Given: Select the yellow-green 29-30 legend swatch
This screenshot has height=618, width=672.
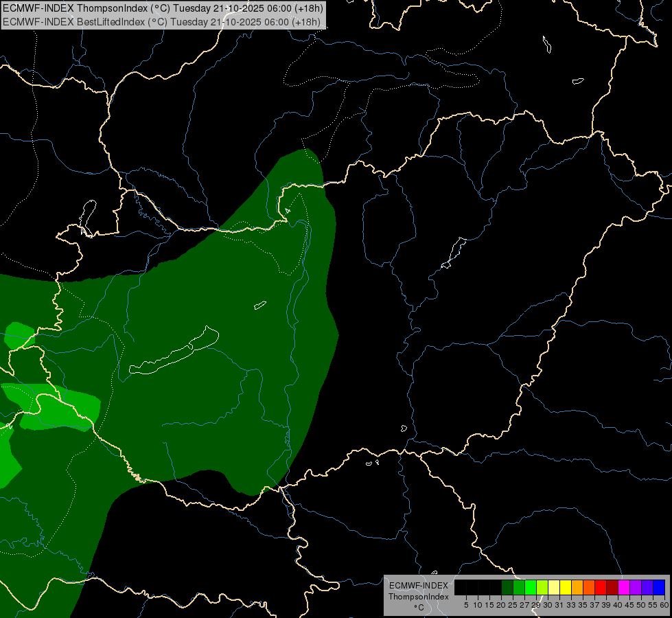Looking at the screenshot, I should coord(542,587).
